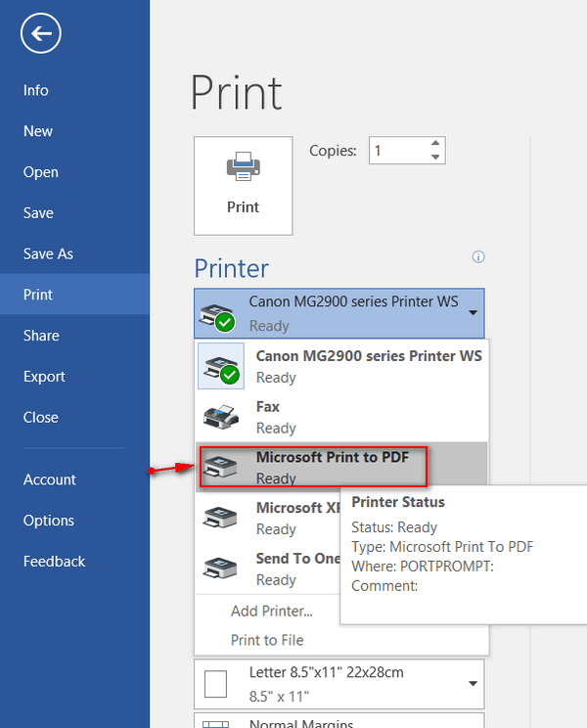Click the large Print button
This screenshot has height=728, width=587.
click(x=244, y=186)
